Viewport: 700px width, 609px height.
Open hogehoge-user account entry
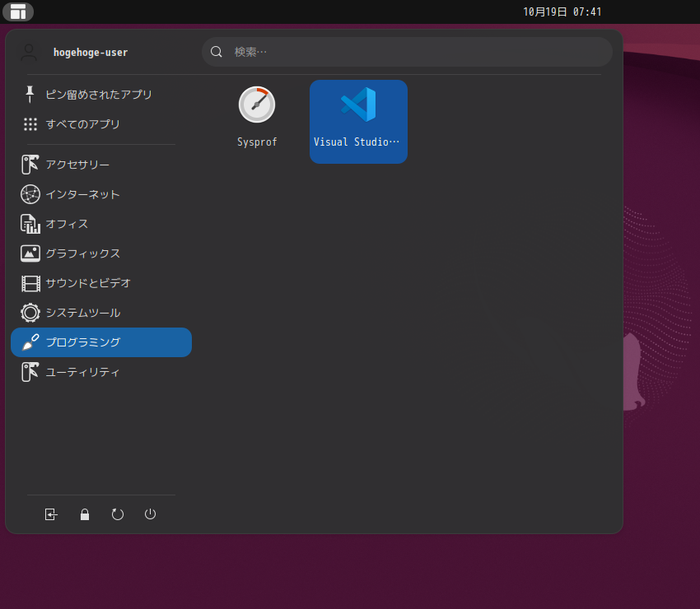pos(91,53)
